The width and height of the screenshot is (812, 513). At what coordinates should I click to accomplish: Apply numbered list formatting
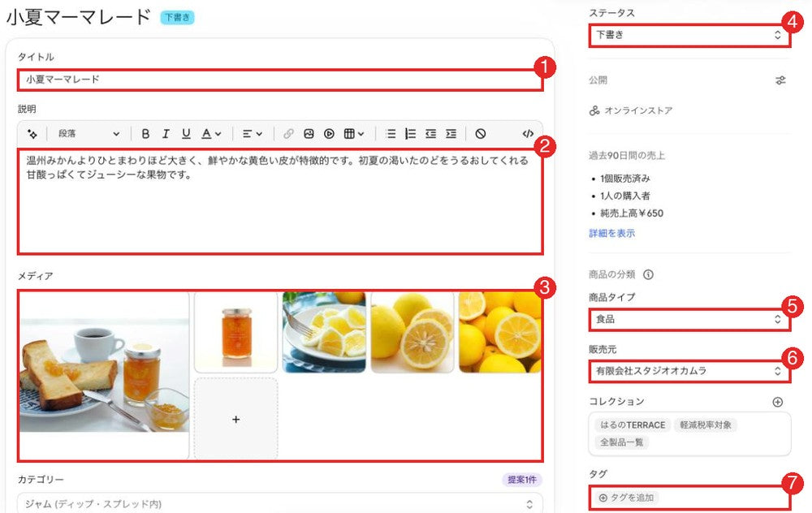[x=411, y=134]
